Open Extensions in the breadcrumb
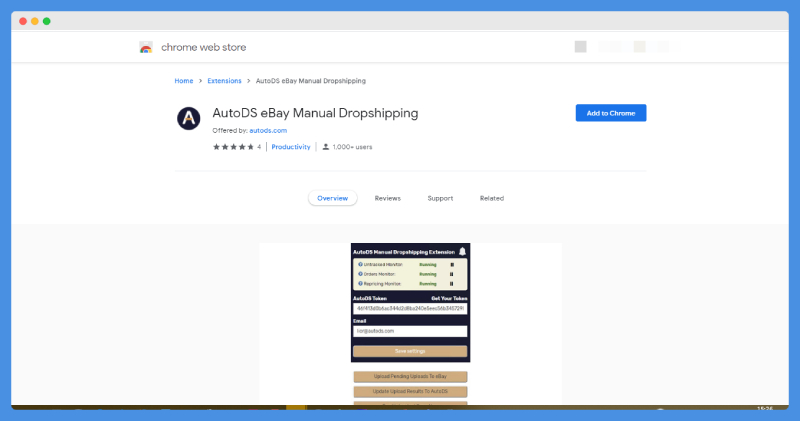Screen dimensions: 800x421 (x=224, y=81)
